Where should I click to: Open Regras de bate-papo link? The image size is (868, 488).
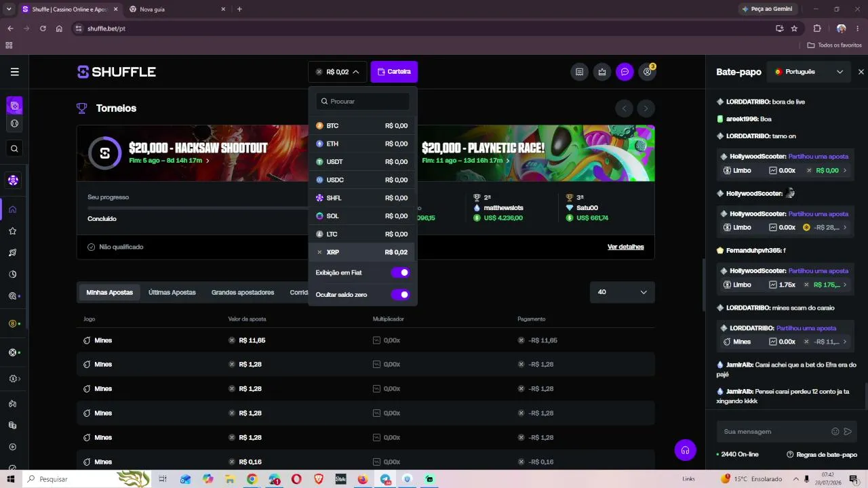822,455
